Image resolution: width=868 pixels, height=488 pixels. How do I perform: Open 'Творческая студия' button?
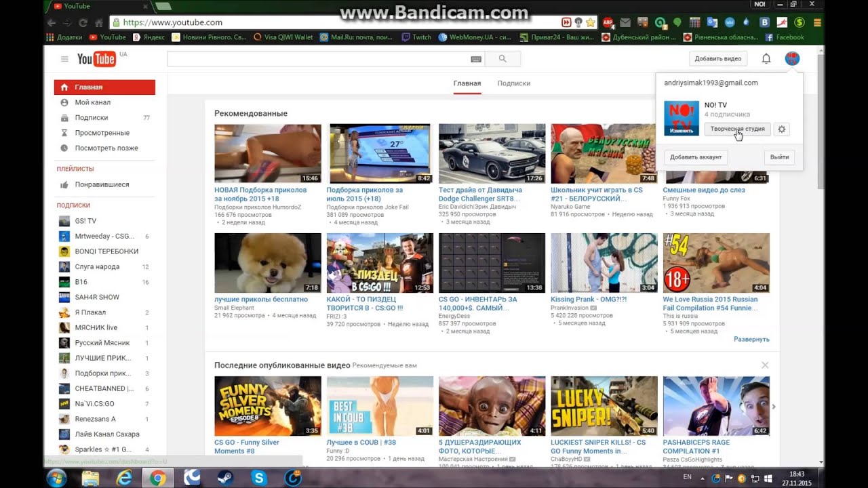click(x=737, y=129)
